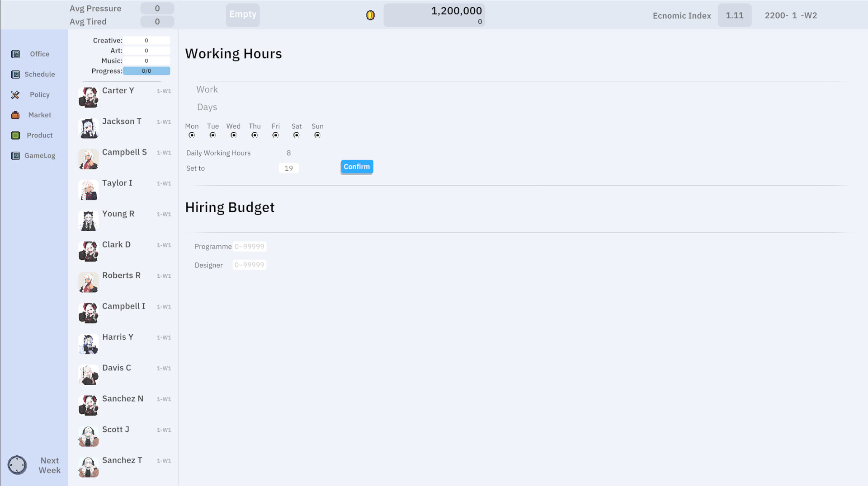Select employee name Young R
868x486 pixels.
[x=118, y=214]
